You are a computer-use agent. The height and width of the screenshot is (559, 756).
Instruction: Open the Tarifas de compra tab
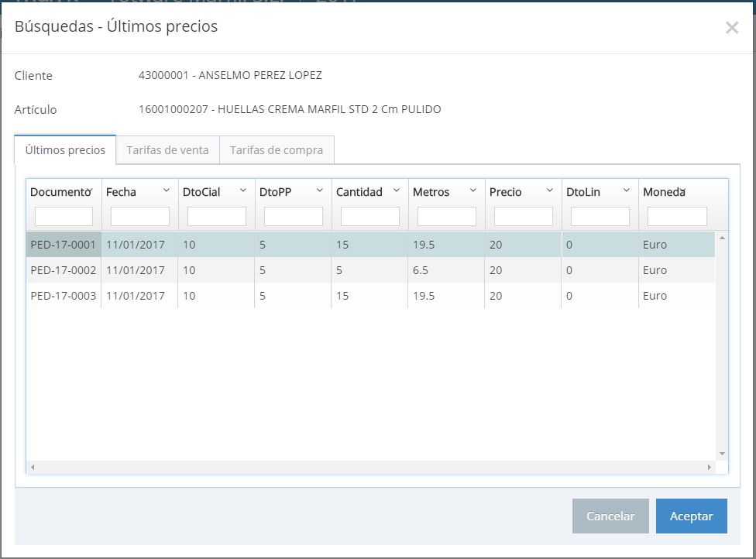click(277, 150)
